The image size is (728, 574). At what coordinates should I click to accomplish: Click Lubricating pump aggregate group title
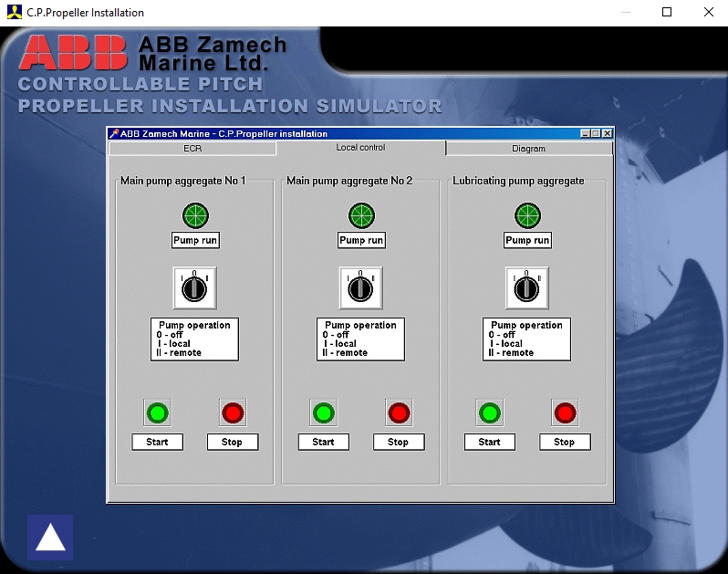[x=518, y=181]
